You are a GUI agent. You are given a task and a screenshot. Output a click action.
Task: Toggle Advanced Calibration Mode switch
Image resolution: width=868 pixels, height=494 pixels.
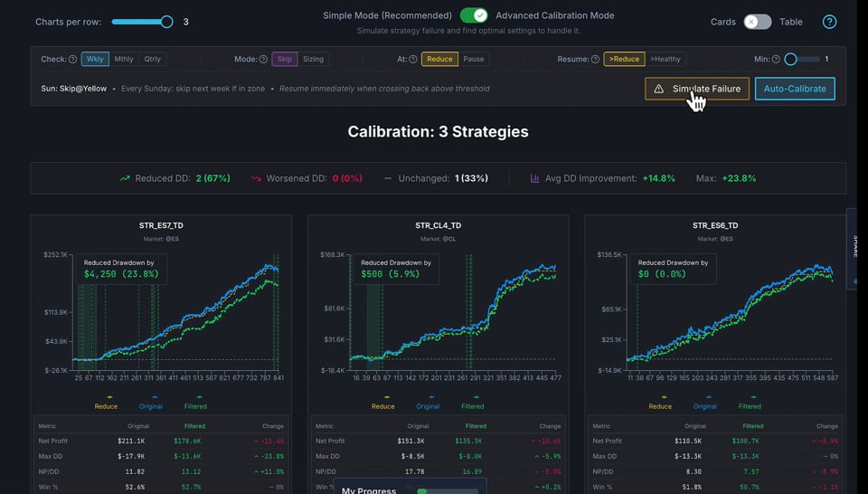tap(474, 15)
